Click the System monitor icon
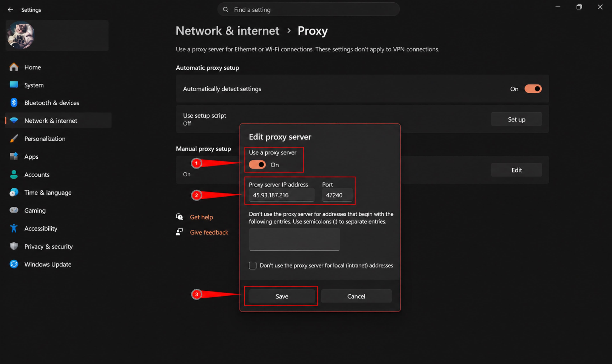The height and width of the screenshot is (364, 612). coord(14,85)
